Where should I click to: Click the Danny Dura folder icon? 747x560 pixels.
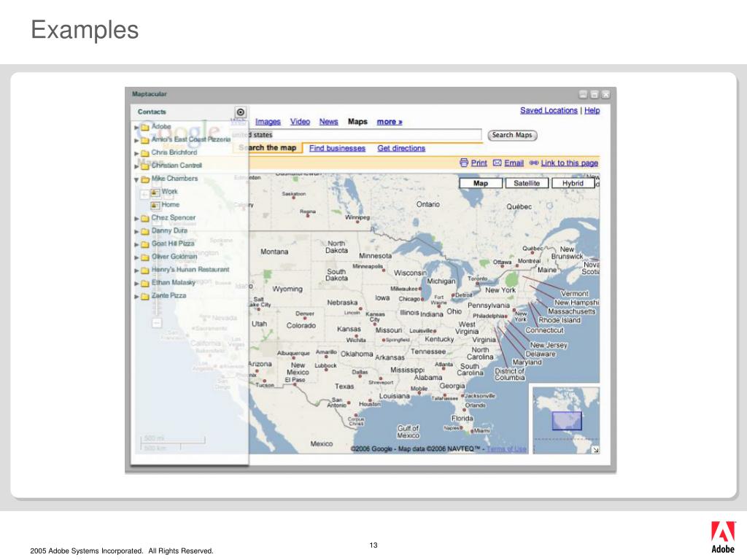(145, 231)
